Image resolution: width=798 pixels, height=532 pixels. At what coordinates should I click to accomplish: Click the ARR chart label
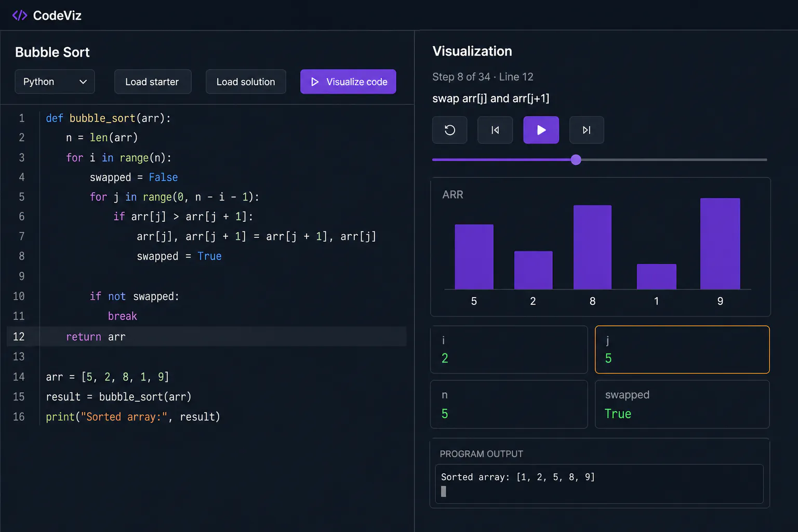coord(453,194)
